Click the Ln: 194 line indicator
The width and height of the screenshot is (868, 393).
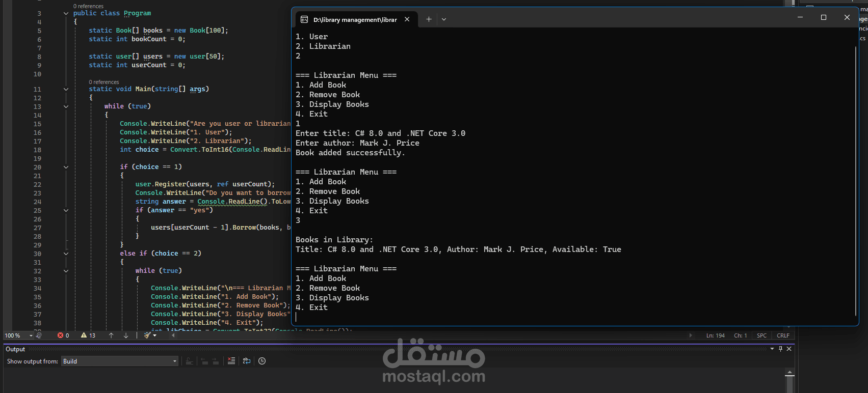tap(716, 335)
